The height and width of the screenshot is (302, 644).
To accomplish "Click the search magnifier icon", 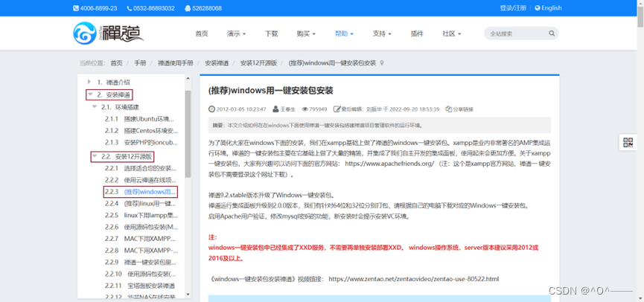I will pos(552,33).
